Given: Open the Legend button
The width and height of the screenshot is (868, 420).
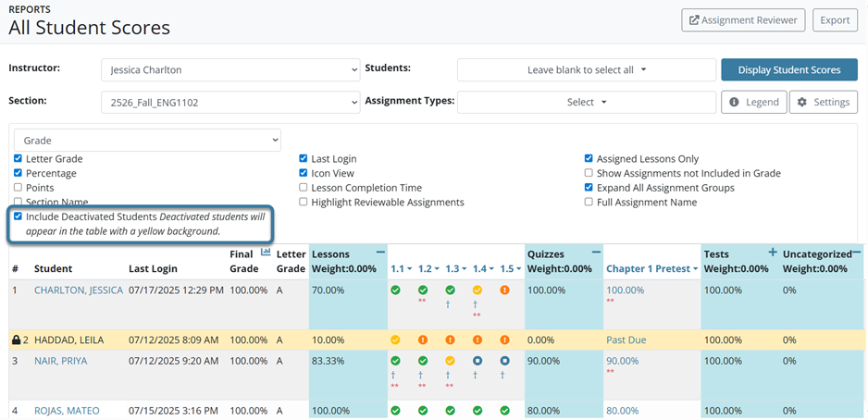Looking at the screenshot, I should [753, 103].
